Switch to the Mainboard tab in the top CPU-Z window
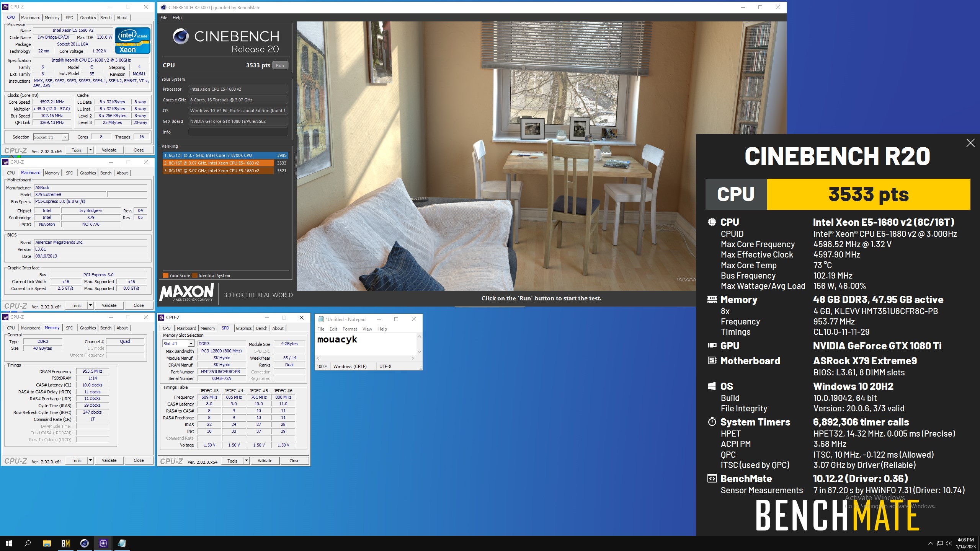This screenshot has width=980, height=551. click(31, 18)
